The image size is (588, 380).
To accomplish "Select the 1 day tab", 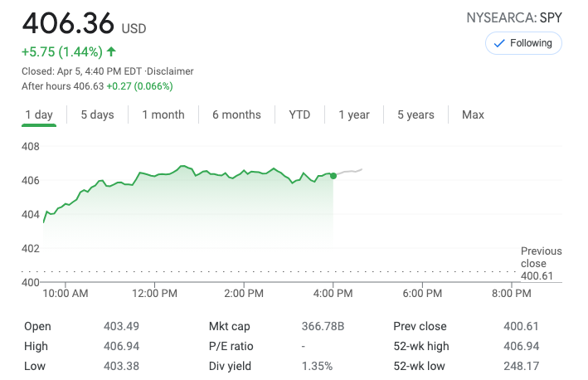I will [x=39, y=114].
